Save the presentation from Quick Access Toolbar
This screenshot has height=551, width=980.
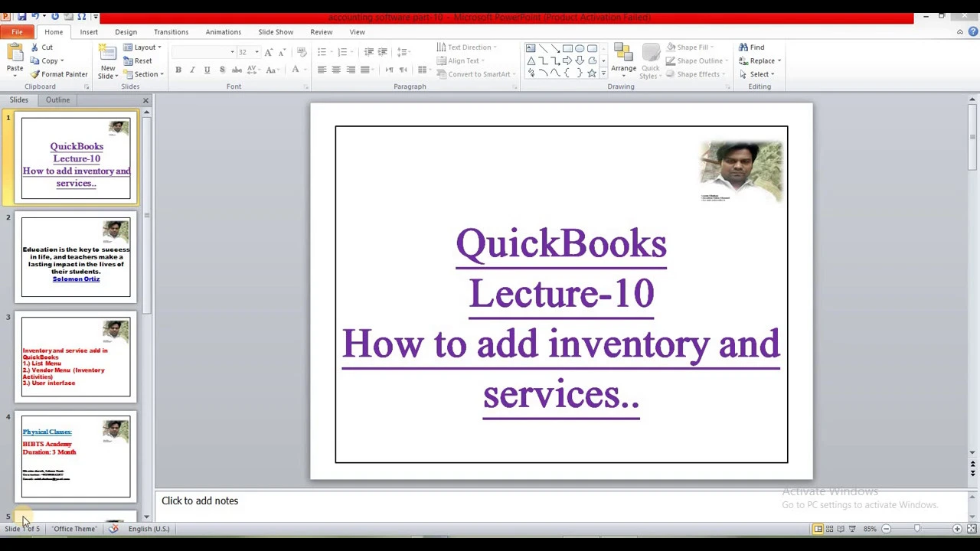tap(21, 16)
